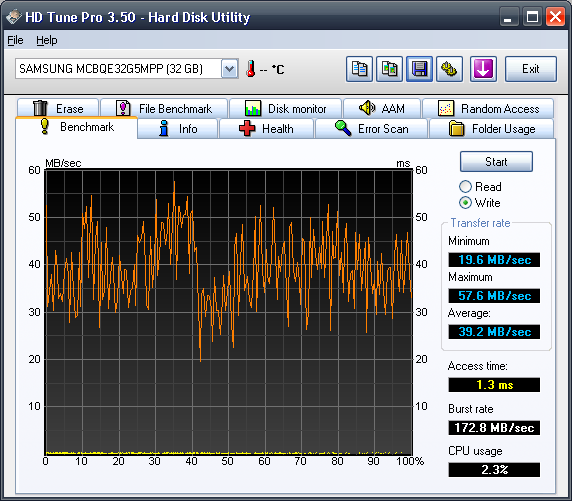Click the SAMSUNG MCBQE32G5MPP drive combo box

(x=127, y=69)
